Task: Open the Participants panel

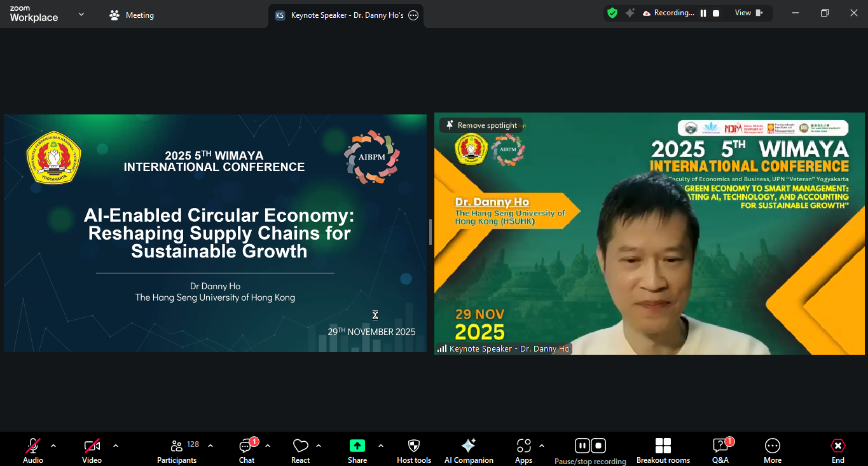Action: 177,450
